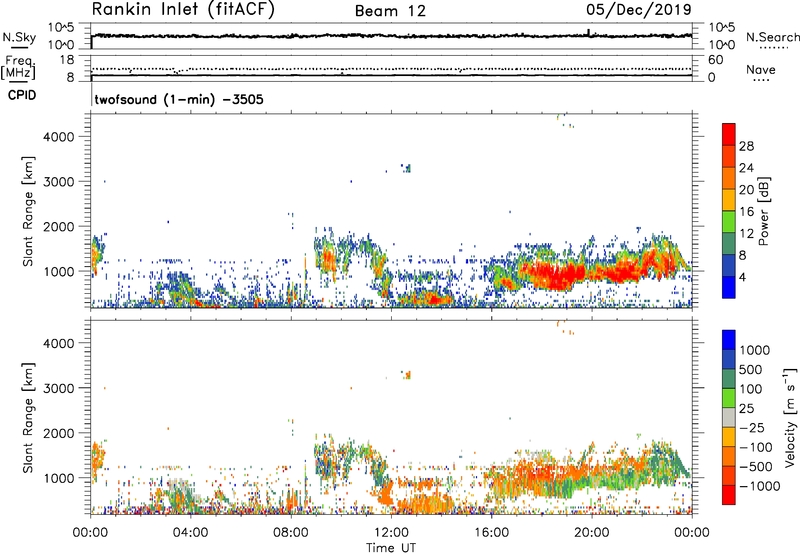Click the 20:00 time tick label
This screenshot has height=554, width=800.
click(591, 533)
